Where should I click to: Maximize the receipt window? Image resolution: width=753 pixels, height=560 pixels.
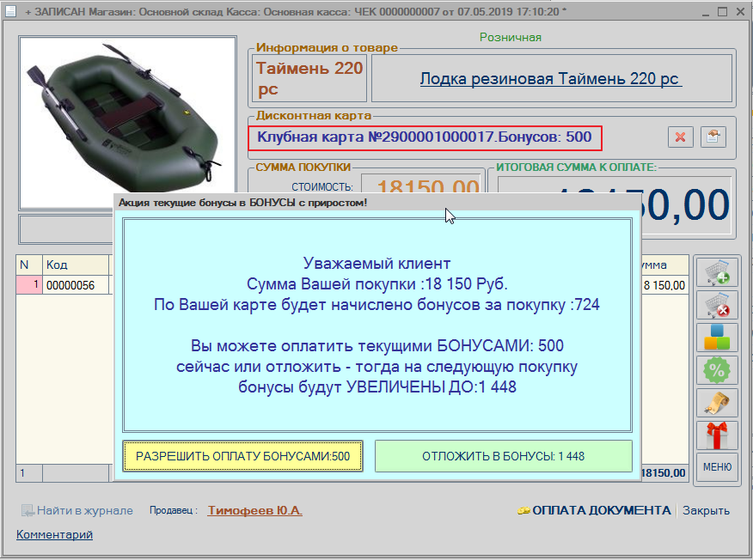(722, 11)
